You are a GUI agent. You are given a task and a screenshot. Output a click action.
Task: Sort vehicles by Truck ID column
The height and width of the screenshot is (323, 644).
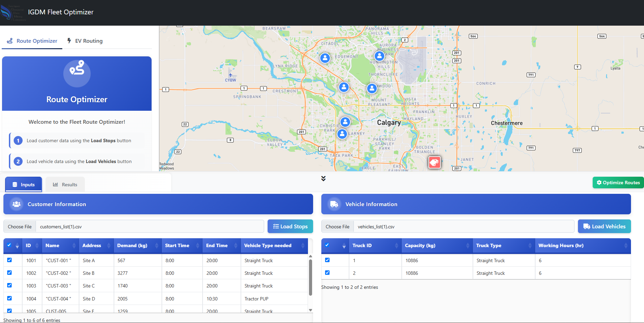375,245
